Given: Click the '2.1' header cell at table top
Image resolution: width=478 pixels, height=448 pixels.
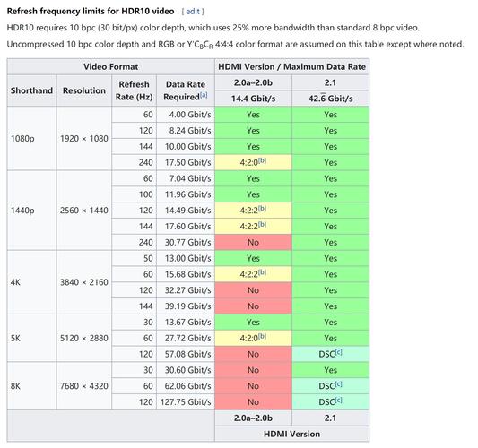Looking at the screenshot, I should pos(330,82).
